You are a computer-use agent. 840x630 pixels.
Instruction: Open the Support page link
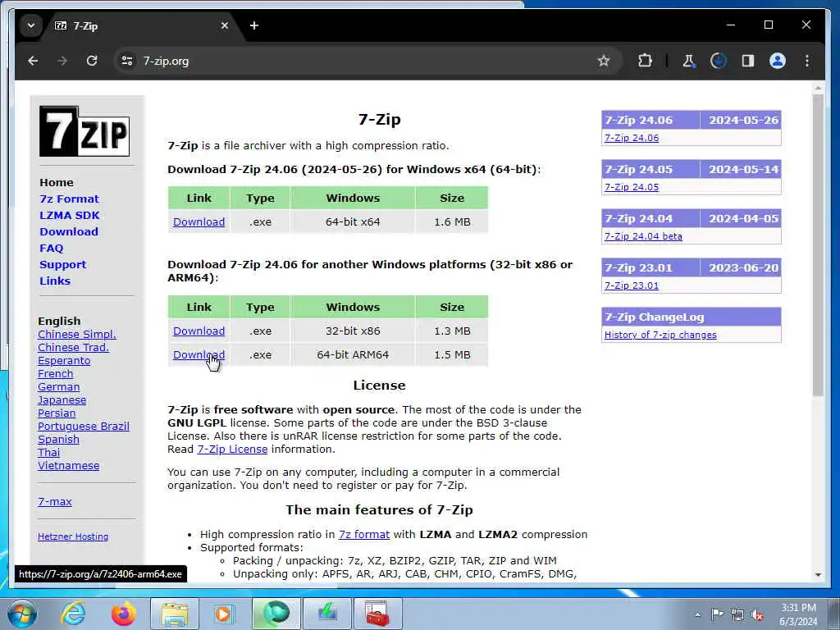point(62,265)
